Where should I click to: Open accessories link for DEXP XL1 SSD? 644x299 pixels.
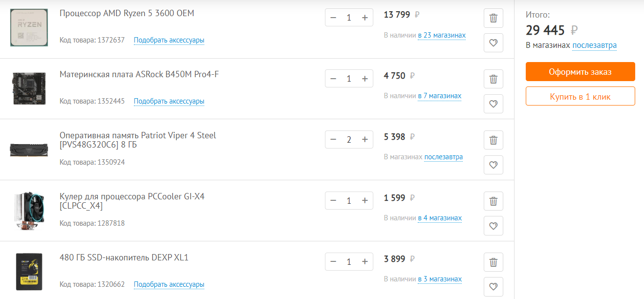tap(169, 284)
